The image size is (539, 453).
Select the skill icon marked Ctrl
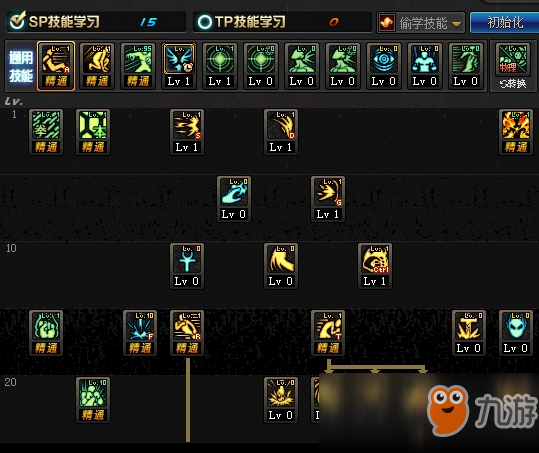pos(375,259)
